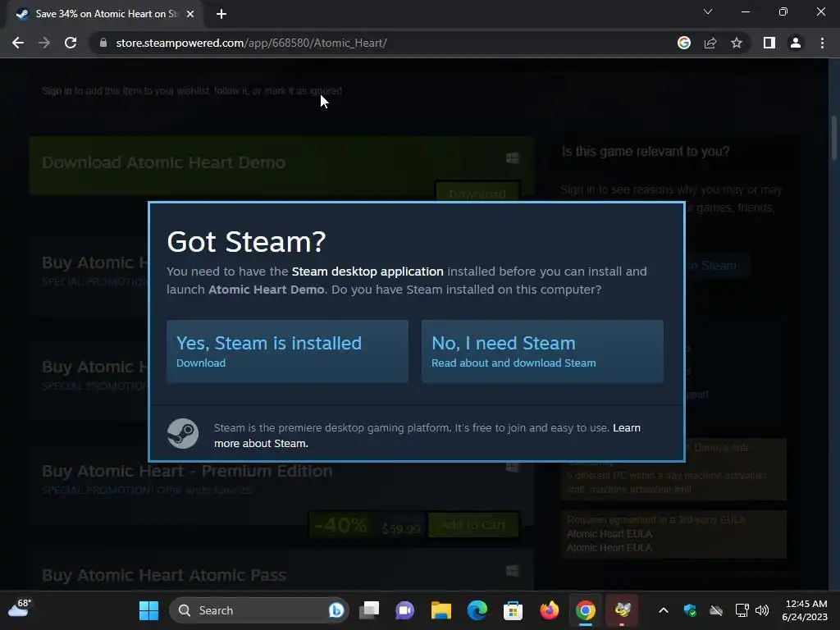Viewport: 840px width, 630px height.
Task: Click 'No, I need Steam' button
Action: (543, 351)
